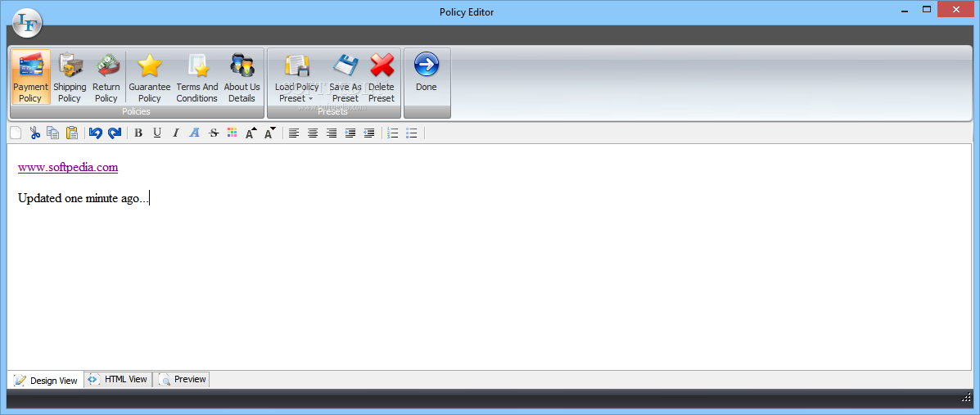Image resolution: width=980 pixels, height=415 pixels.
Task: Toggle bold formatting
Action: 138,133
